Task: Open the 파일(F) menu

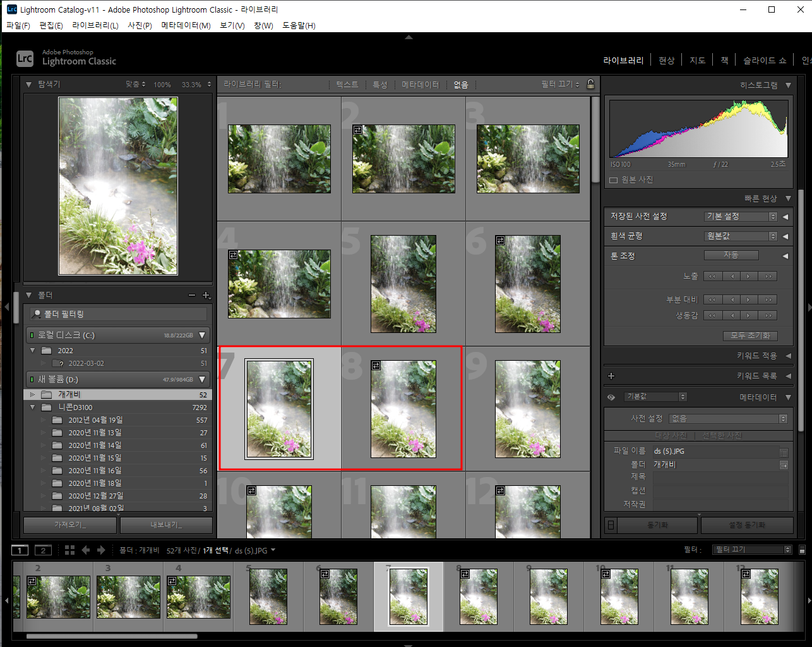Action: click(x=18, y=26)
